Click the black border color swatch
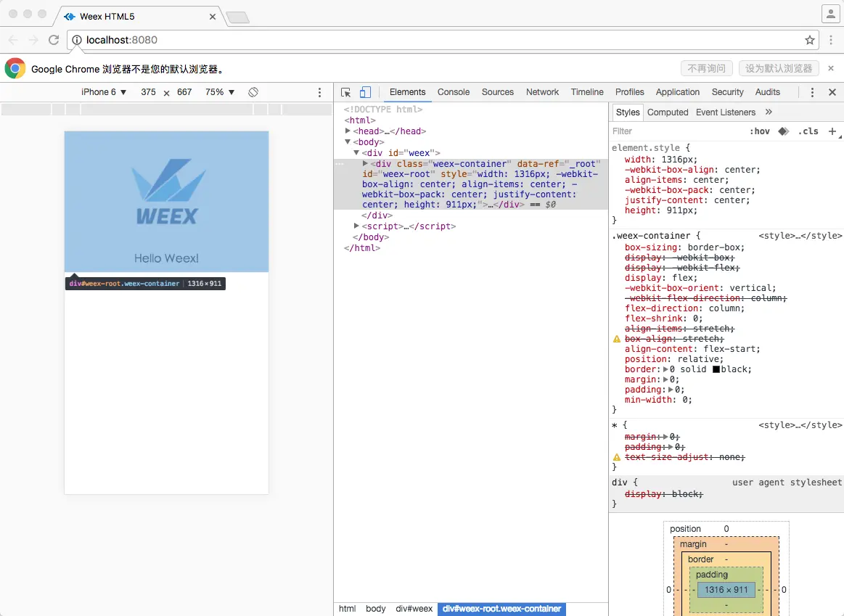This screenshot has height=616, width=844. (716, 369)
